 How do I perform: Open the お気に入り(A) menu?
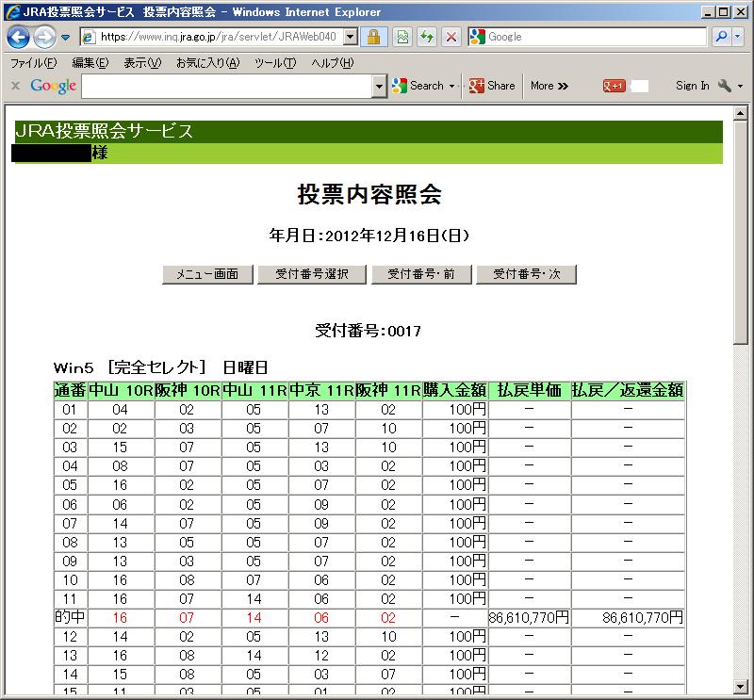pos(207,63)
